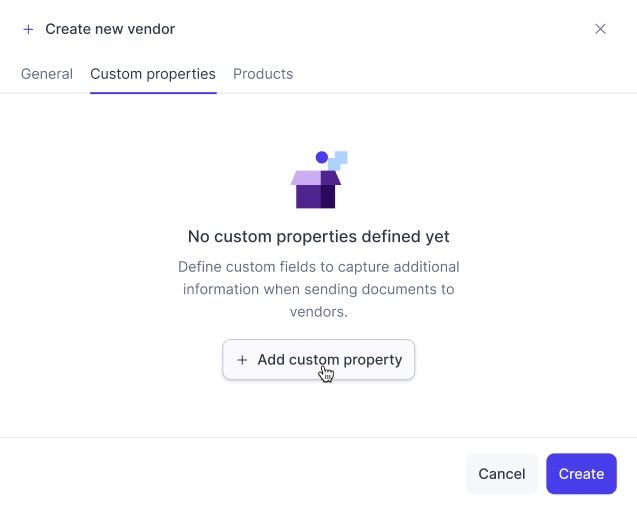The height and width of the screenshot is (506, 637).
Task: Click the No custom properties defined yet heading
Action: pyautogui.click(x=318, y=236)
